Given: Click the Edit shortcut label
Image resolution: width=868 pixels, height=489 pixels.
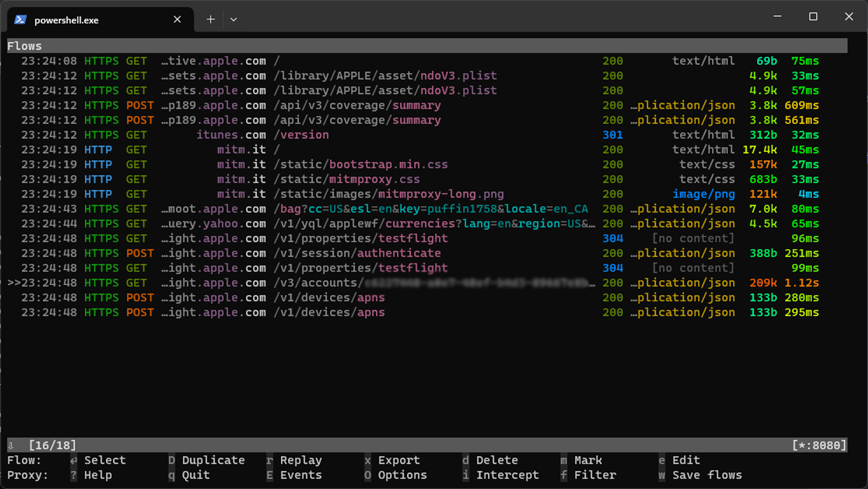Looking at the screenshot, I should [686, 460].
